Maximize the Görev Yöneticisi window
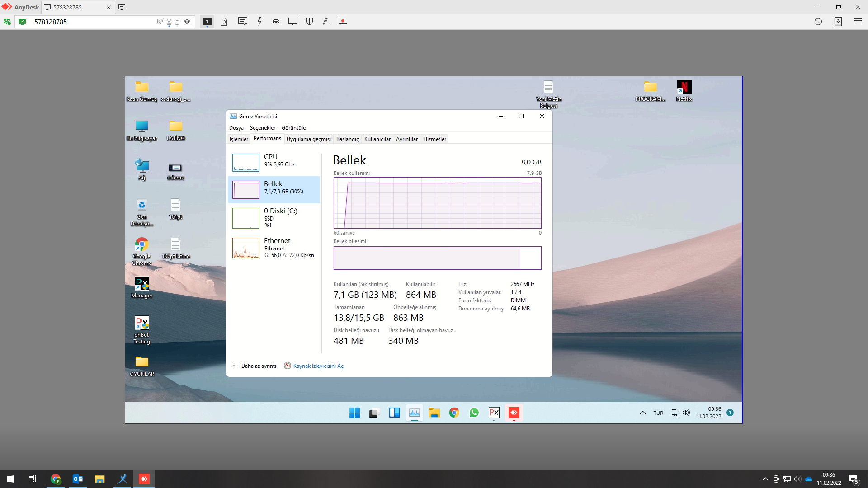This screenshot has width=868, height=488. 521,116
